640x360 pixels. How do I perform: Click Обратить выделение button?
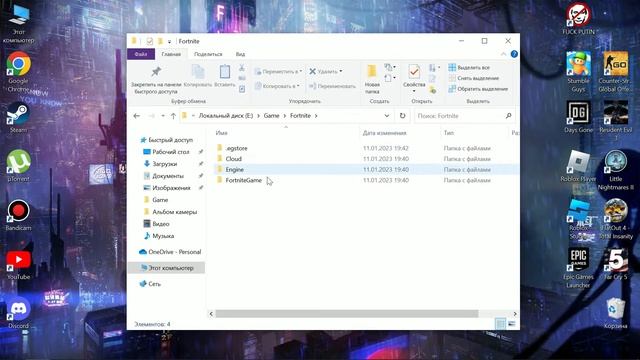pos(478,89)
